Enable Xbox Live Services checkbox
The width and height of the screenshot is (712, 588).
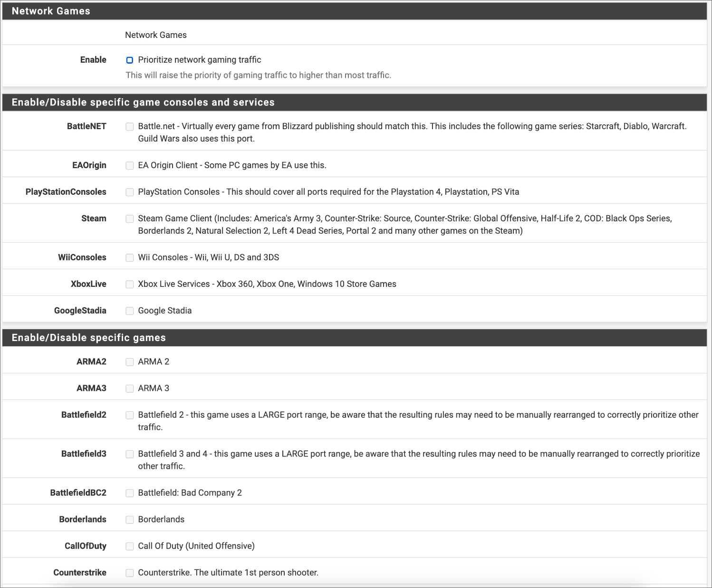130,285
